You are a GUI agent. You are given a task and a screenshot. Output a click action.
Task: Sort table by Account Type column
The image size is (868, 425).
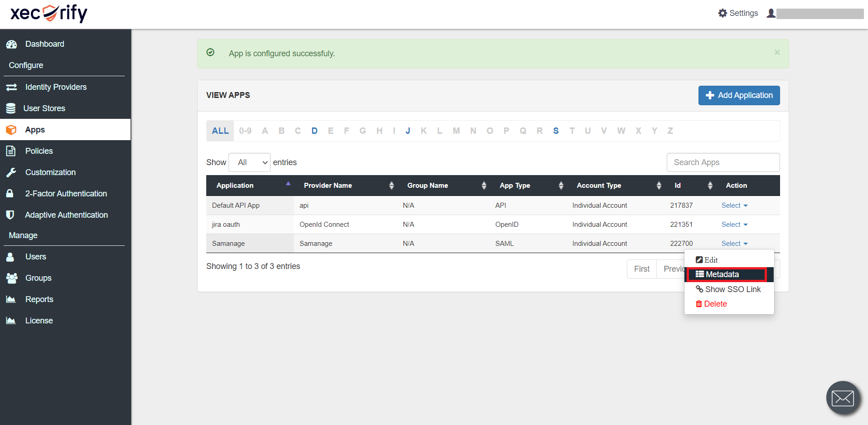pos(616,186)
